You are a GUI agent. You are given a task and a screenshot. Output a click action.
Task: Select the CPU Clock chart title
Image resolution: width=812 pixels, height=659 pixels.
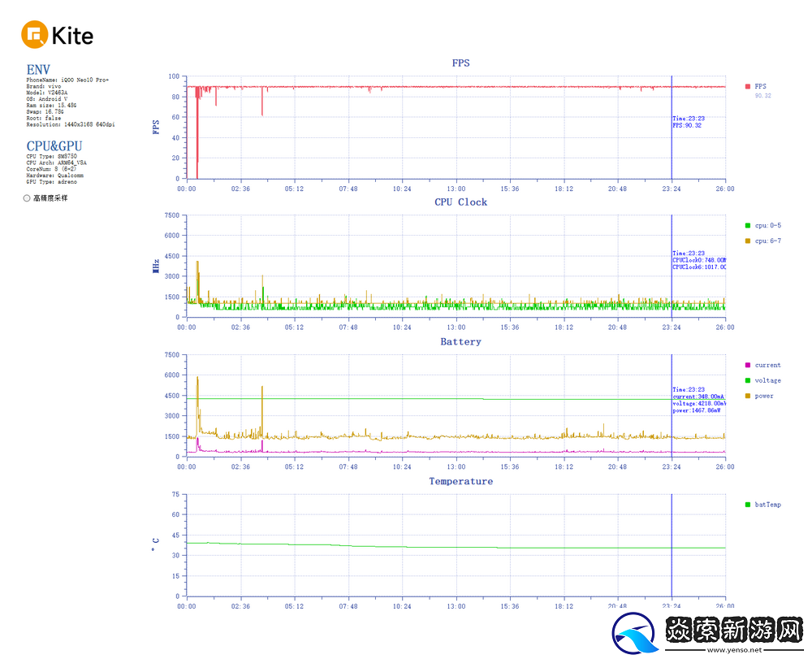[x=460, y=202]
